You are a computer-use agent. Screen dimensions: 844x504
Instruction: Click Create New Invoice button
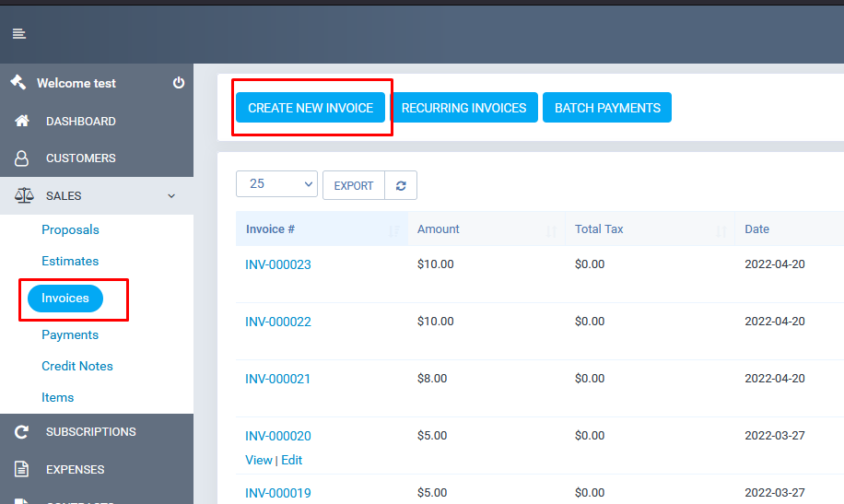(x=311, y=108)
